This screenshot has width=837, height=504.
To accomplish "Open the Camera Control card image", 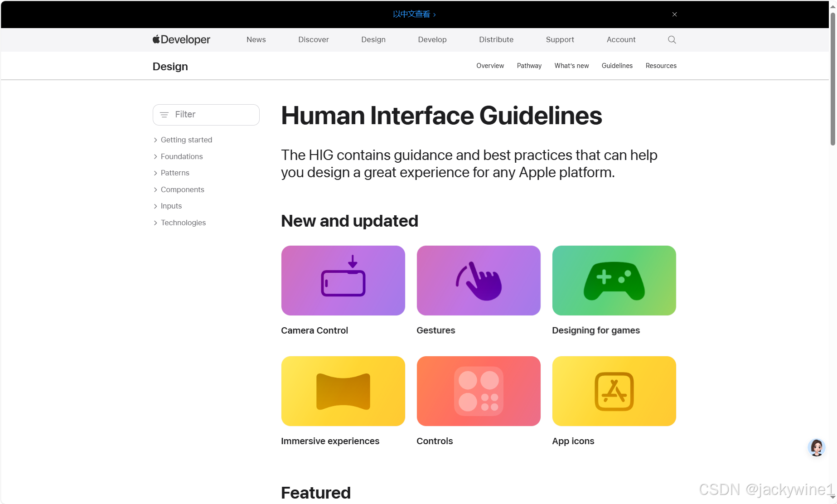I will (x=343, y=281).
